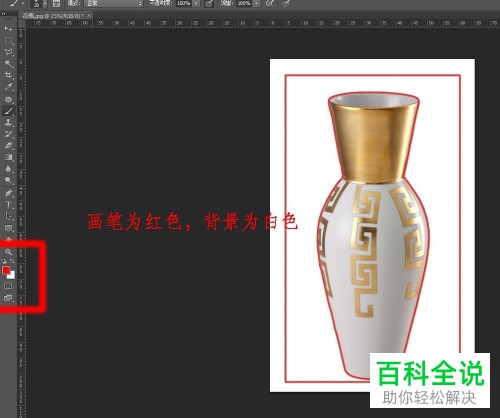Select the Eyedropper tool
Screen dimensions: 500x418
[8, 87]
